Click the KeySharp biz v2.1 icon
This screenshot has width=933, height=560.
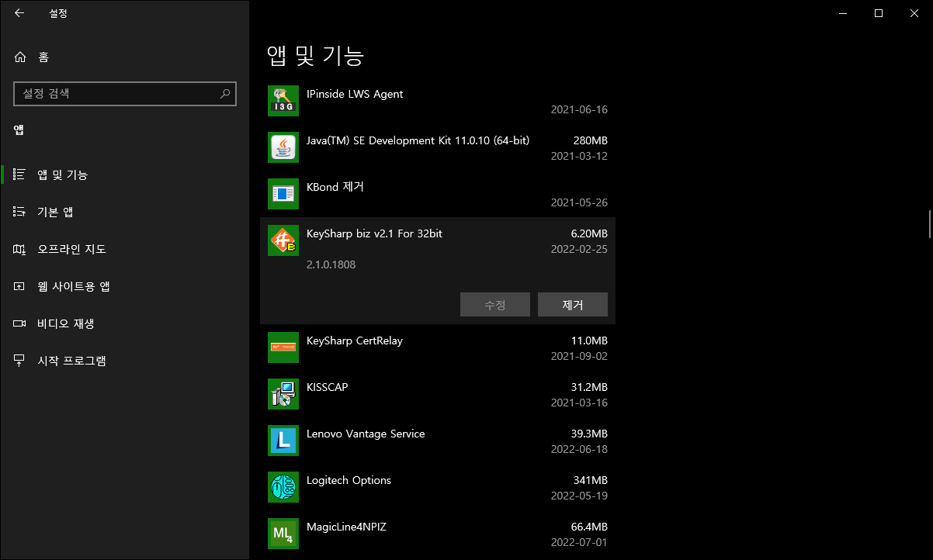point(283,240)
